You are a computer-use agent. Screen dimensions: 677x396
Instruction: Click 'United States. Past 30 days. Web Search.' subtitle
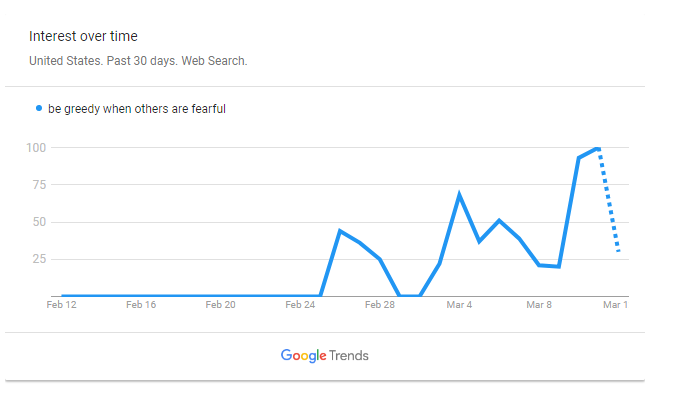(x=138, y=61)
